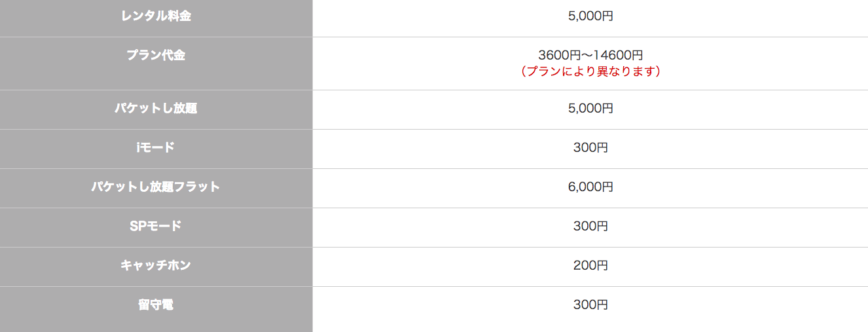Select the iモード row label
The width and height of the screenshot is (868, 332).
(156, 147)
